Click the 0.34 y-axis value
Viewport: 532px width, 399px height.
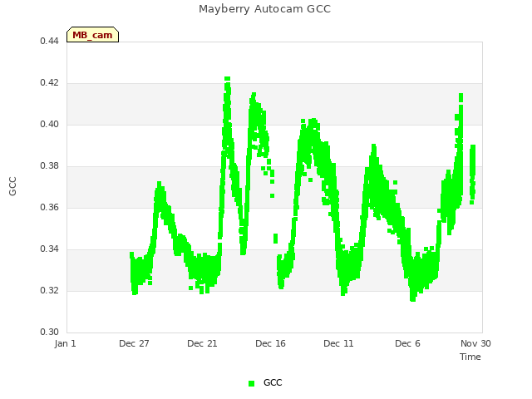pos(50,249)
